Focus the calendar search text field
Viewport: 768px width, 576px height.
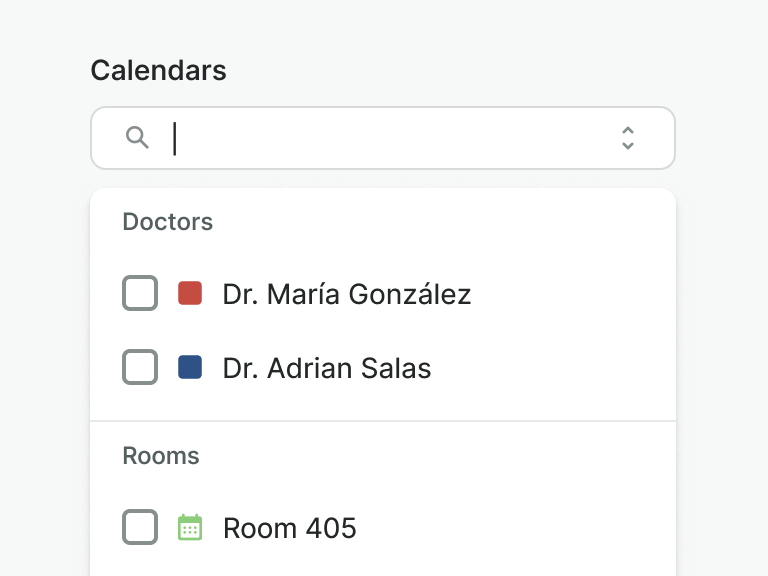[x=383, y=138]
